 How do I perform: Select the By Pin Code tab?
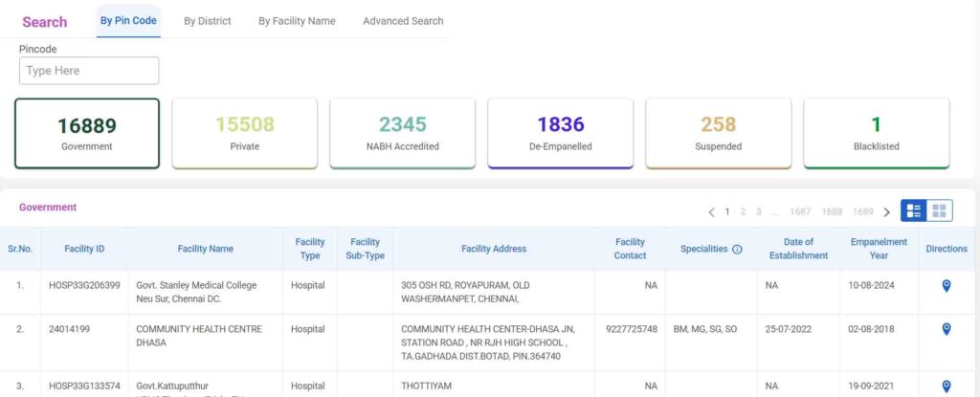[128, 21]
